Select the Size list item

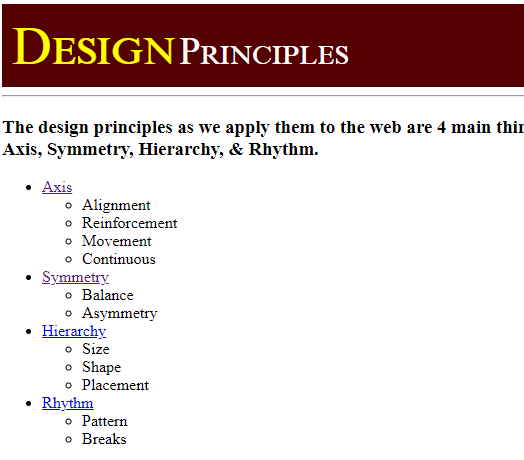(96, 349)
